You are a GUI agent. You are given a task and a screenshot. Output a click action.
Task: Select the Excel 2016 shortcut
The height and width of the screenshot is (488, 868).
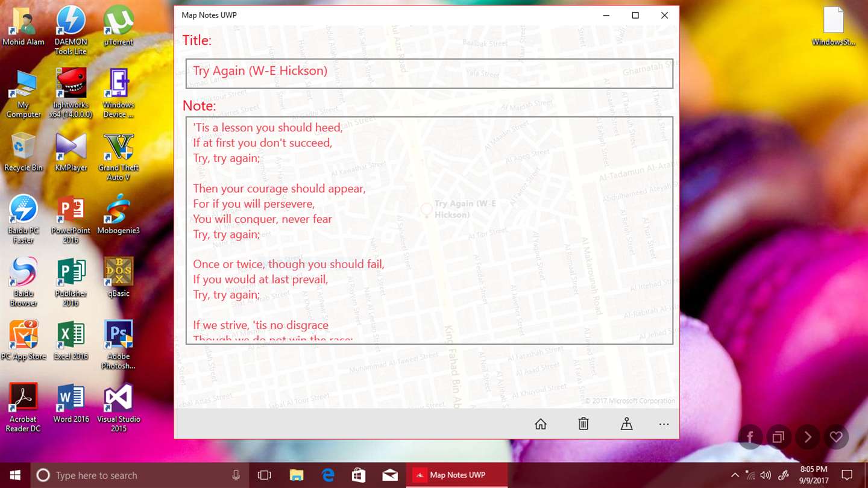click(x=71, y=341)
